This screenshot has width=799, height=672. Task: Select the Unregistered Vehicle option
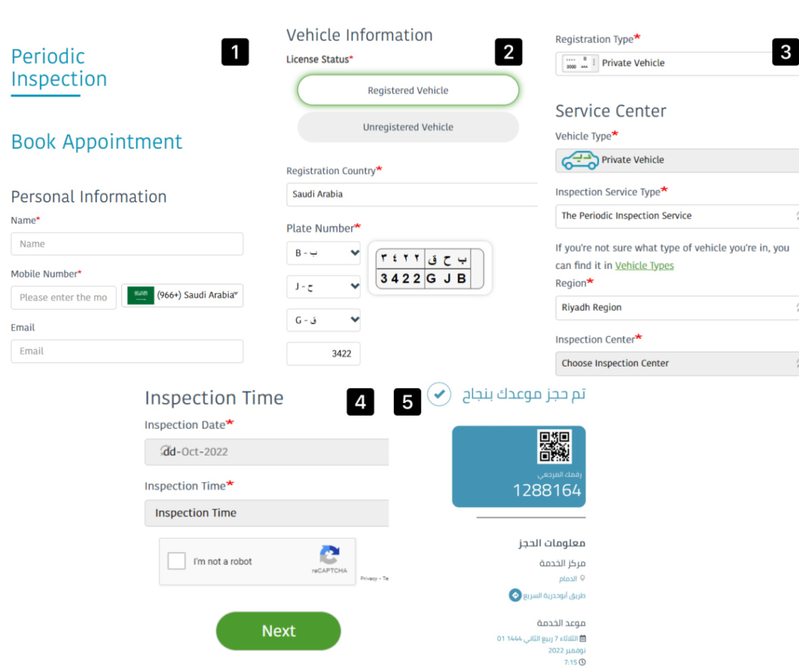408,127
